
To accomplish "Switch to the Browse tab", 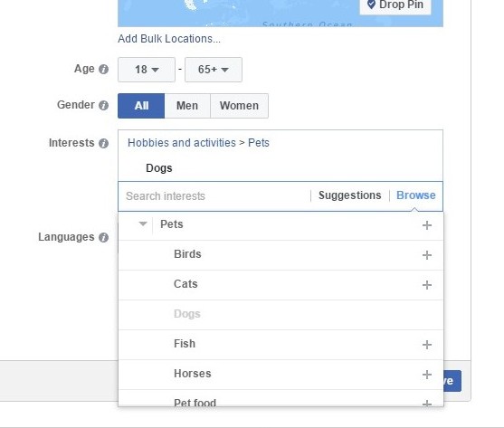I will click(416, 195).
